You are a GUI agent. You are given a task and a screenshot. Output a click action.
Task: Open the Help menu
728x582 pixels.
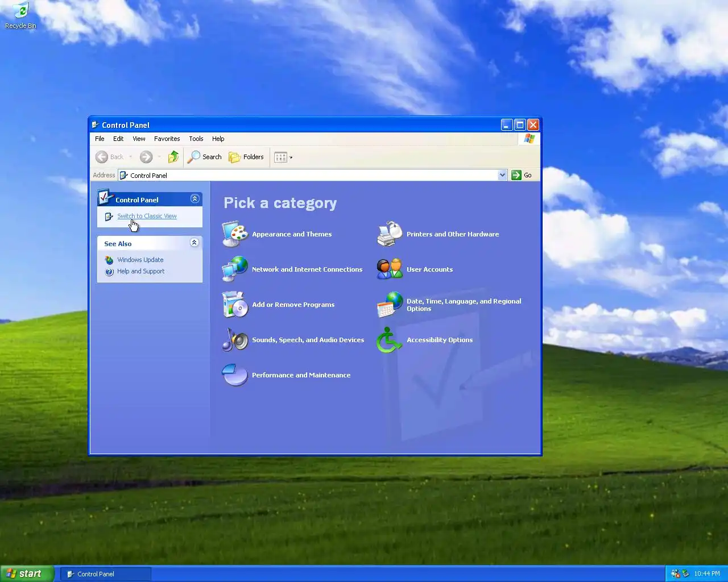click(218, 139)
